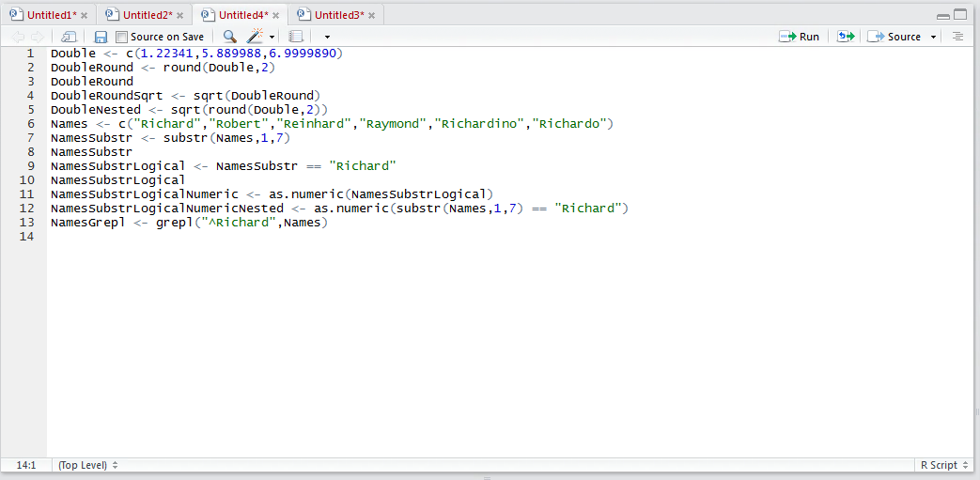The height and width of the screenshot is (480, 980).
Task: Click the code tools magic wand
Action: click(256, 37)
